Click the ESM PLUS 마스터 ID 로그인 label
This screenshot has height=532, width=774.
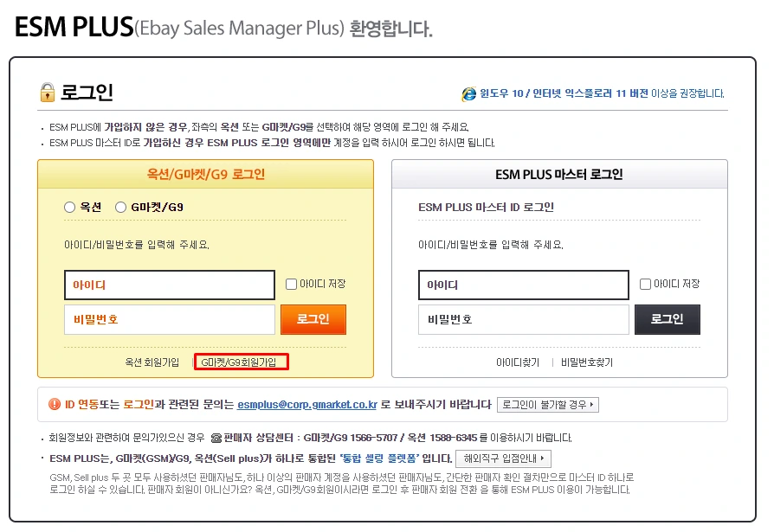[x=487, y=207]
